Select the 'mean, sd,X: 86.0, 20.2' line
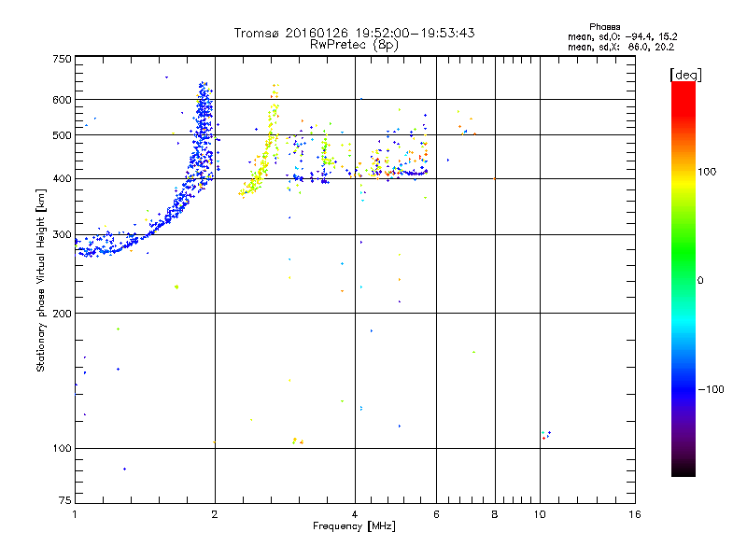747x560 pixels. point(621,47)
